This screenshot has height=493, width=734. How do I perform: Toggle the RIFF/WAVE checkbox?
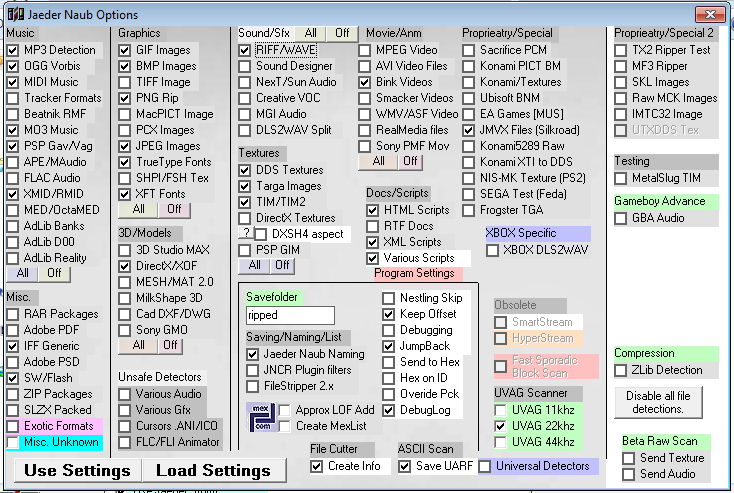click(246, 50)
